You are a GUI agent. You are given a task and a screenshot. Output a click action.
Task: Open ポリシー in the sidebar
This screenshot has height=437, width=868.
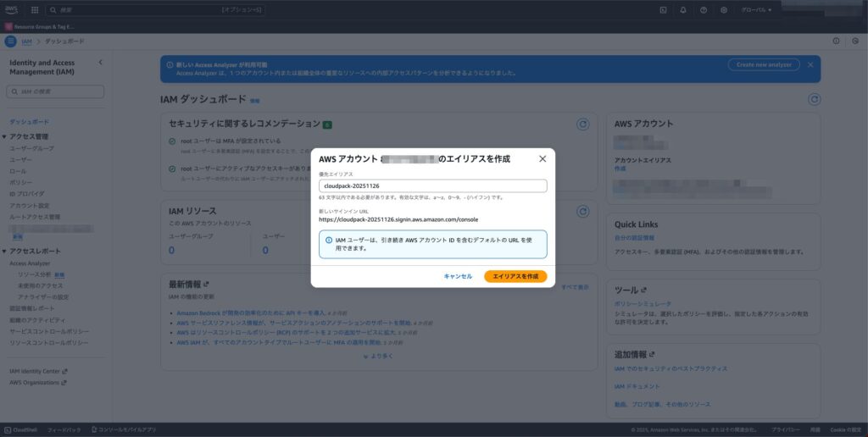pyautogui.click(x=21, y=182)
